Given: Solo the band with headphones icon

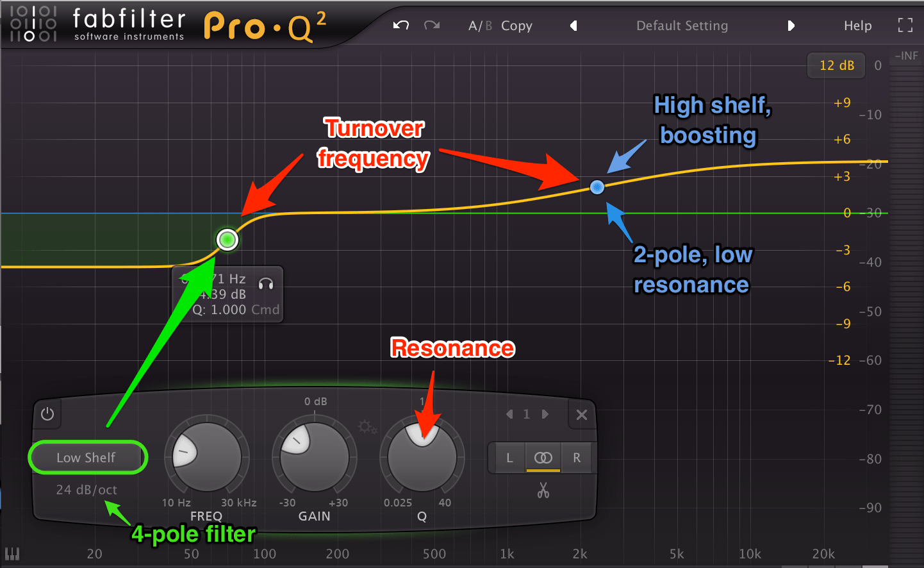Looking at the screenshot, I should 266,283.
